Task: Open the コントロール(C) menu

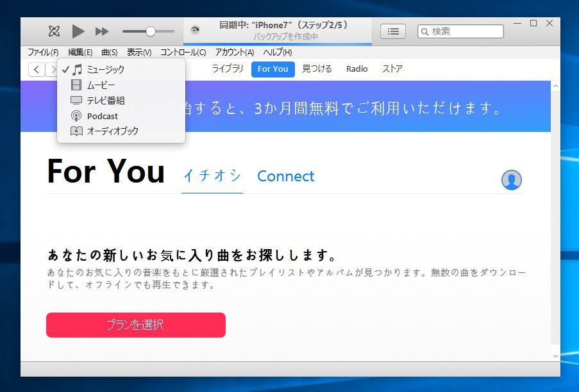Action: pyautogui.click(x=183, y=53)
